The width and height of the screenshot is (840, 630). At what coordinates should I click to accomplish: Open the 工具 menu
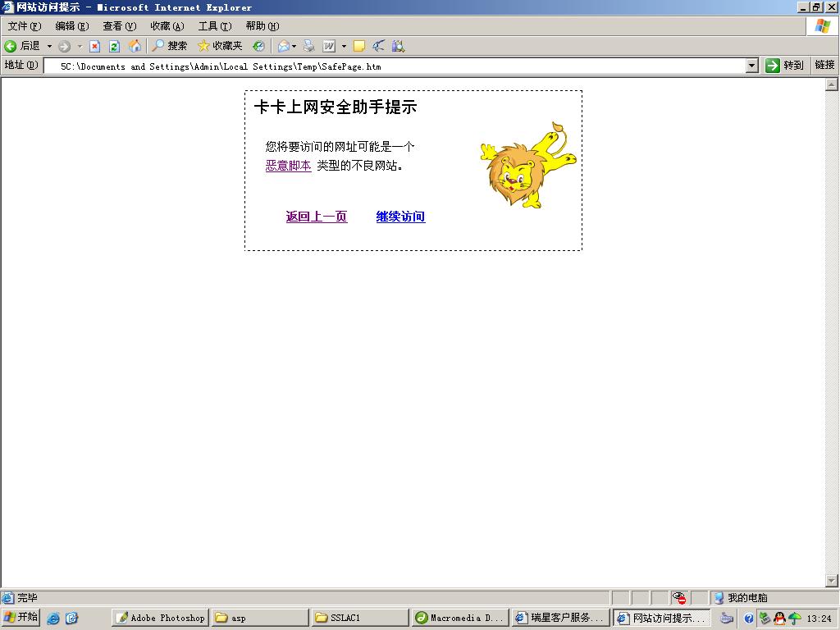pos(214,26)
